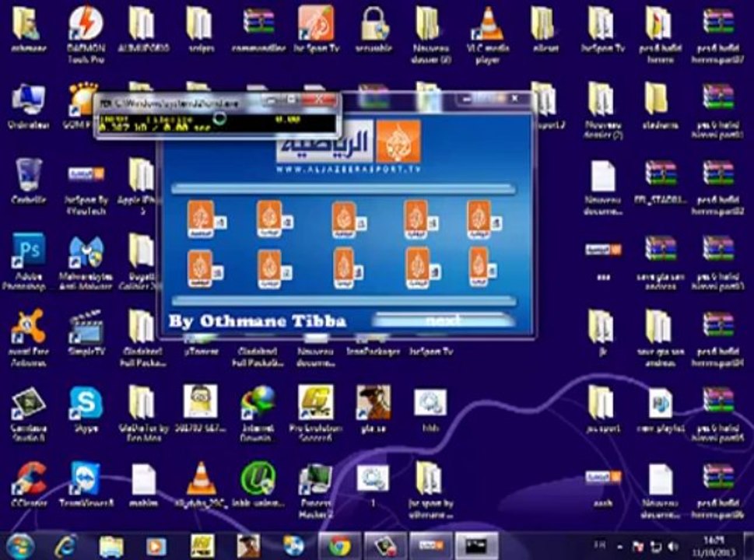The width and height of the screenshot is (754, 560).
Task: Open Action Center flag in system tray
Action: pyautogui.click(x=637, y=547)
